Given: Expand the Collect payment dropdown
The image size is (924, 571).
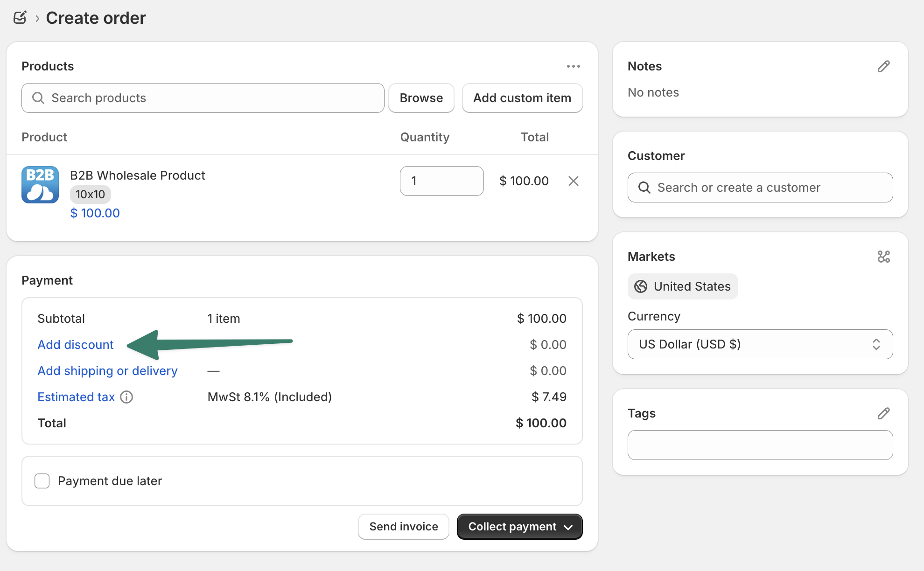Looking at the screenshot, I should point(568,527).
